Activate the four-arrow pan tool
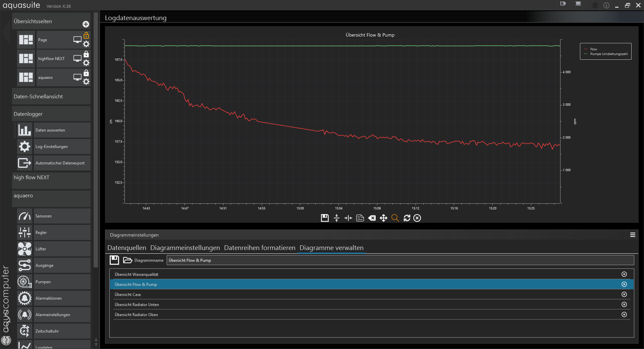This screenshot has width=644, height=349. point(383,218)
